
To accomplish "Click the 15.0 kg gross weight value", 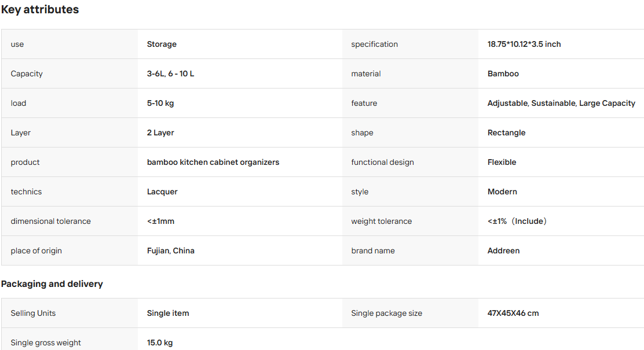I will coord(160,342).
